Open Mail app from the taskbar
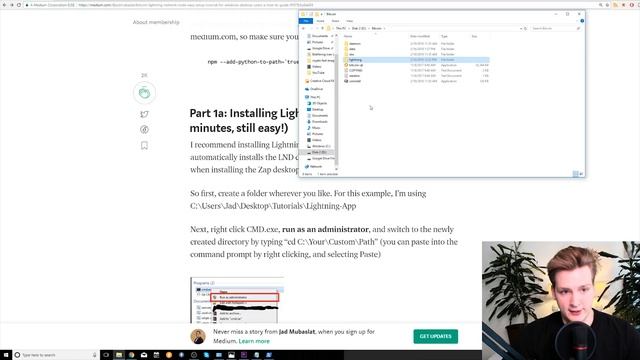This screenshot has height=360, width=640. (144, 355)
